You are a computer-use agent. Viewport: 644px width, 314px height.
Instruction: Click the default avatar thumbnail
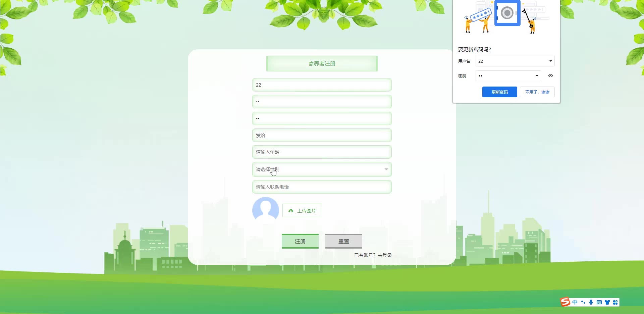point(265,210)
